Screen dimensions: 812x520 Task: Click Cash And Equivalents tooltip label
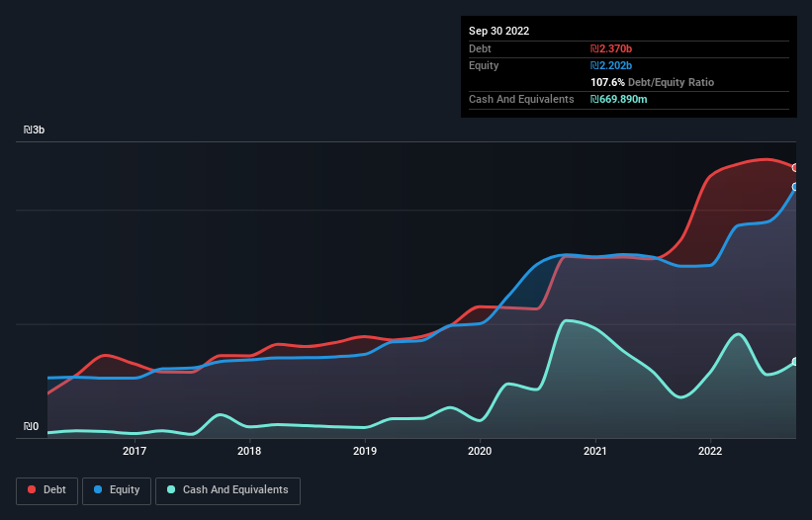click(521, 99)
